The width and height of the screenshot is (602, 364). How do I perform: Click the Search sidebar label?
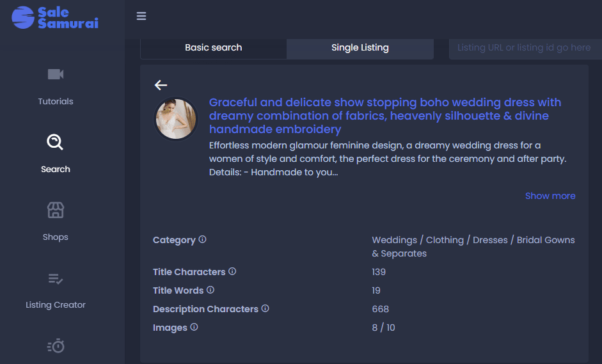(x=56, y=170)
